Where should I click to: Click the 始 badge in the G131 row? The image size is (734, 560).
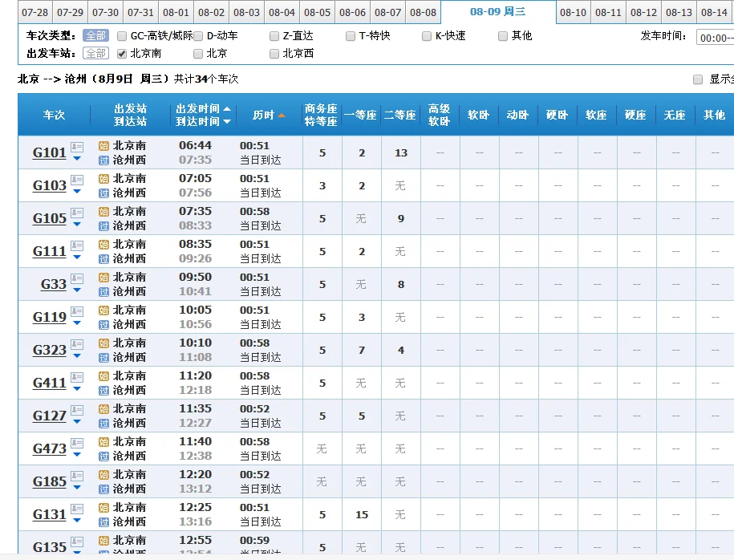click(103, 508)
